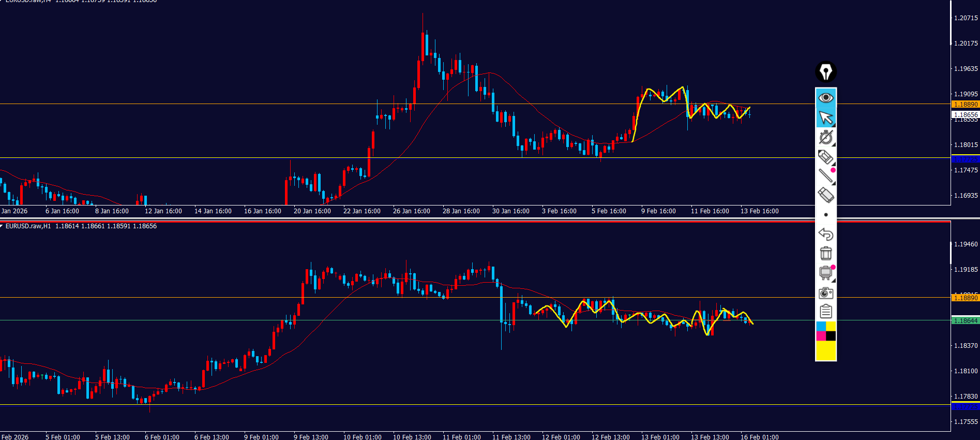980x440 pixels.
Task: Toggle drawing visibility with the eye icon
Action: (825, 97)
